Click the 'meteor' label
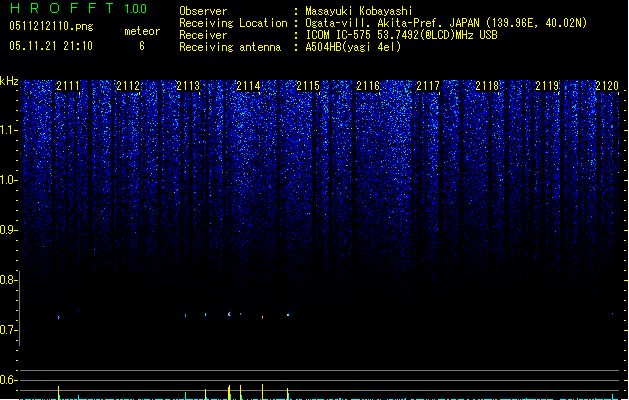The image size is (629, 400). click(x=142, y=31)
